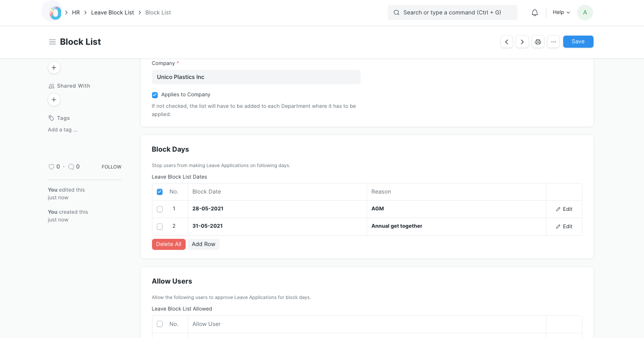Click the comment bubble icon
This screenshot has height=338, width=644.
point(71,167)
